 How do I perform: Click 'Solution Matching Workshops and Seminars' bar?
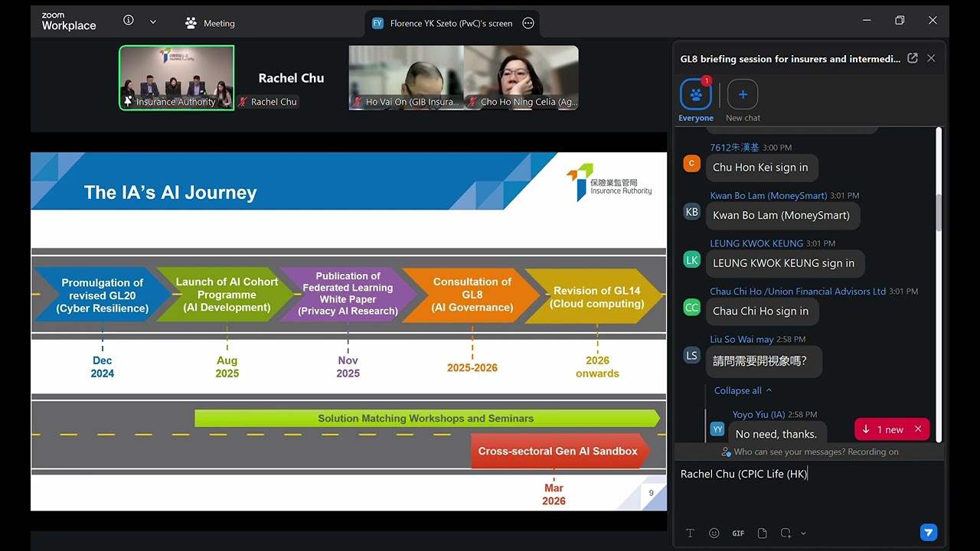tap(427, 419)
